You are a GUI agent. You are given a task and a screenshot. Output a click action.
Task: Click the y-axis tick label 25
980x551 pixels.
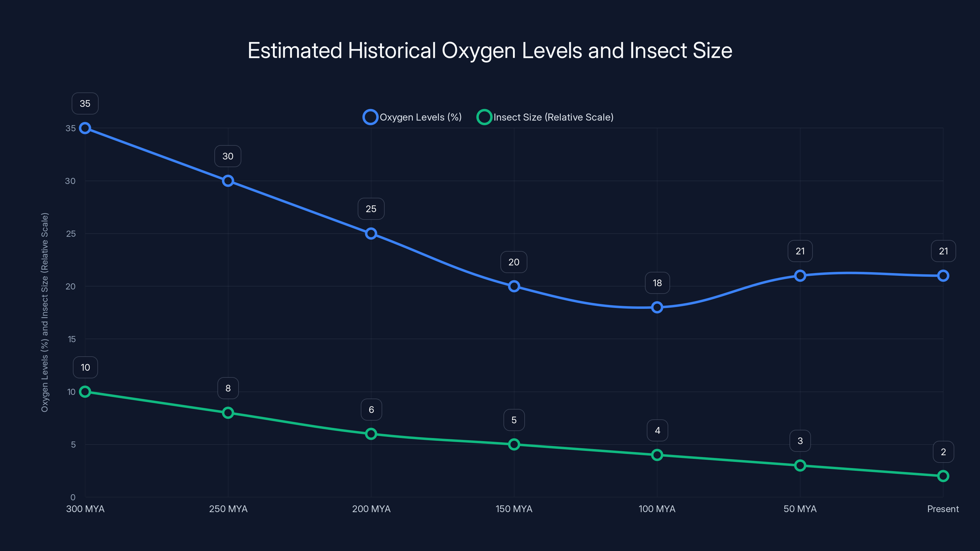pyautogui.click(x=71, y=234)
